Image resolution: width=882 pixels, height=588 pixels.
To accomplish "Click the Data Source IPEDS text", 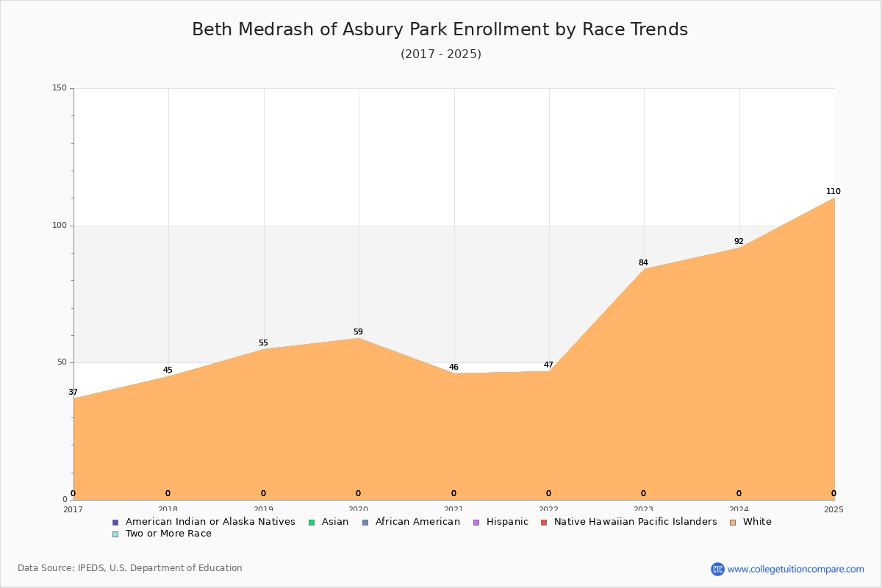I will tap(130, 568).
